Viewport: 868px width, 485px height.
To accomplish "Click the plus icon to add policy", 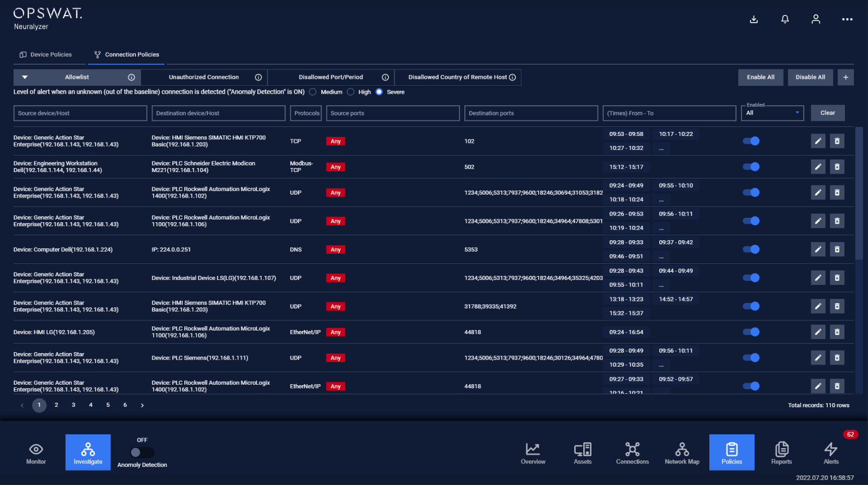I will click(x=845, y=77).
